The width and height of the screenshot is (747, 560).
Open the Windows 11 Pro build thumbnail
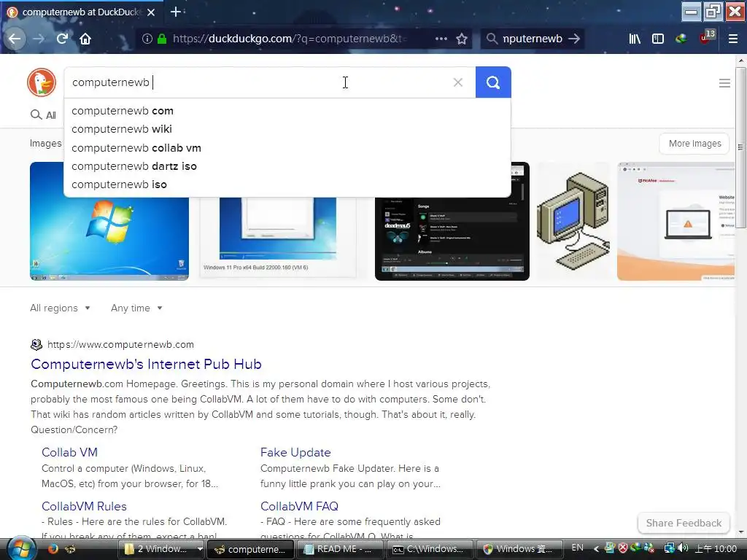coord(278,237)
